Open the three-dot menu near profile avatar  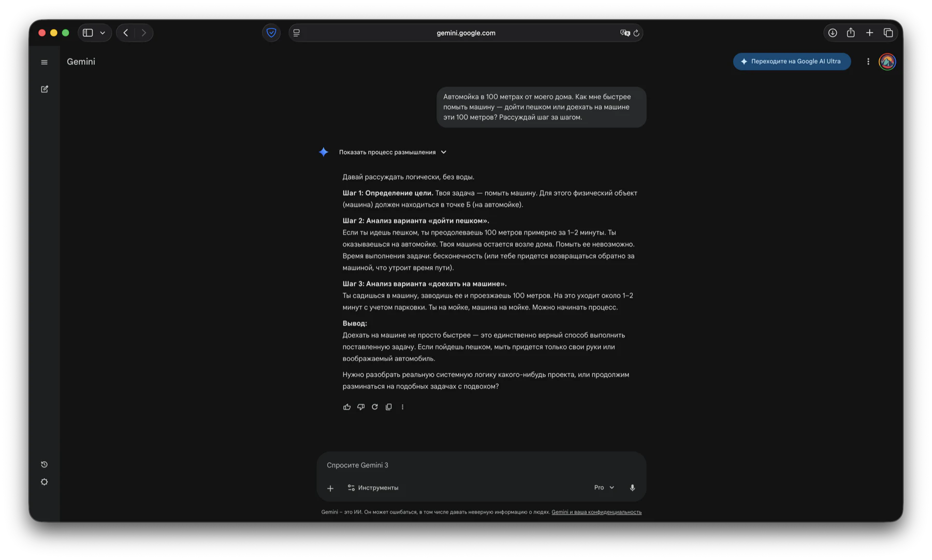coord(868,62)
